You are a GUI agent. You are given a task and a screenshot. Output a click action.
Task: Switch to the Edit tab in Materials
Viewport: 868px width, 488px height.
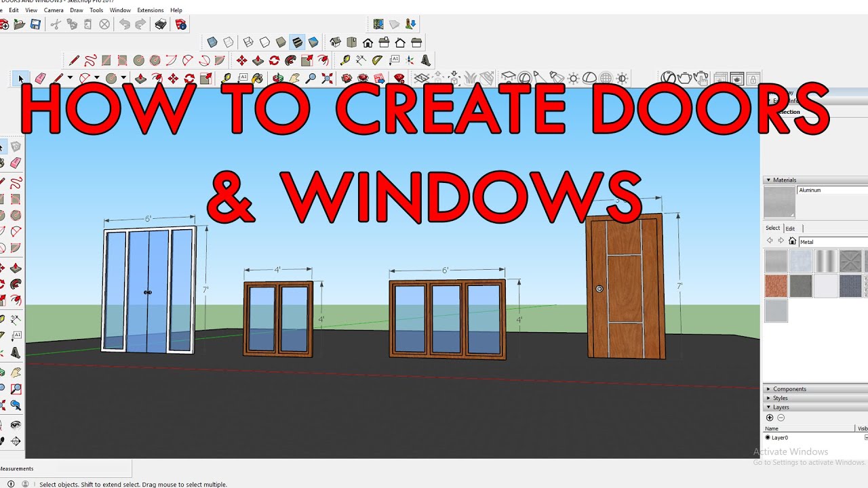[790, 228]
